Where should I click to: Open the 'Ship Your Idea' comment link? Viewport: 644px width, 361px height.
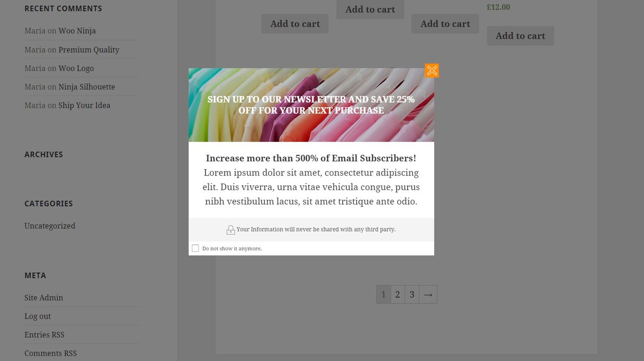84,105
